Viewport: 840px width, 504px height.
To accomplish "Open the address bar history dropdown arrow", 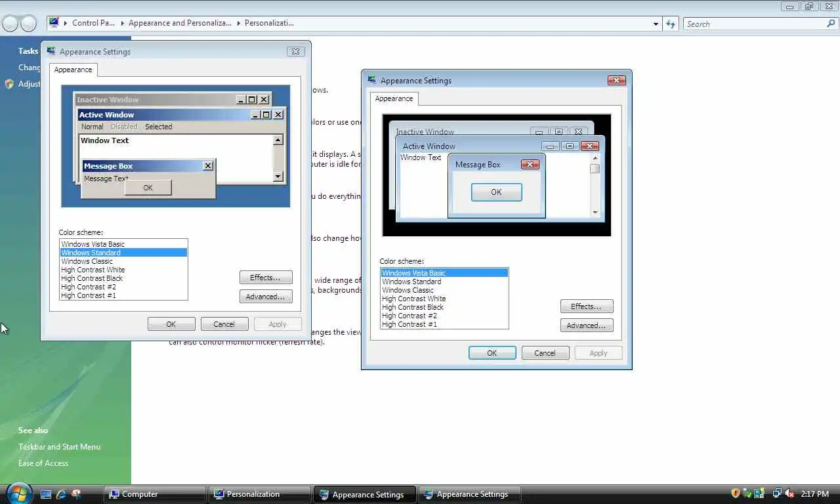I will (x=656, y=24).
